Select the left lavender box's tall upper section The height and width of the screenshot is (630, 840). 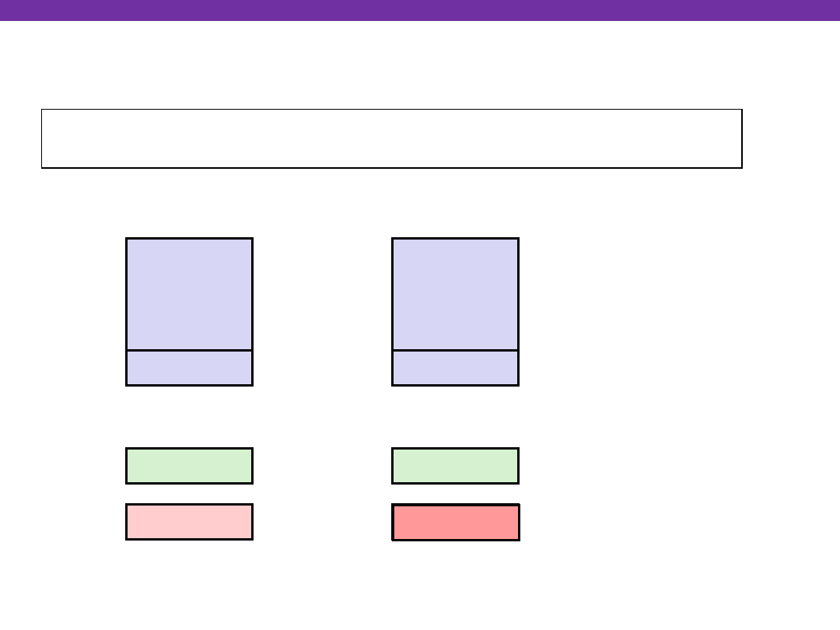[x=189, y=294]
